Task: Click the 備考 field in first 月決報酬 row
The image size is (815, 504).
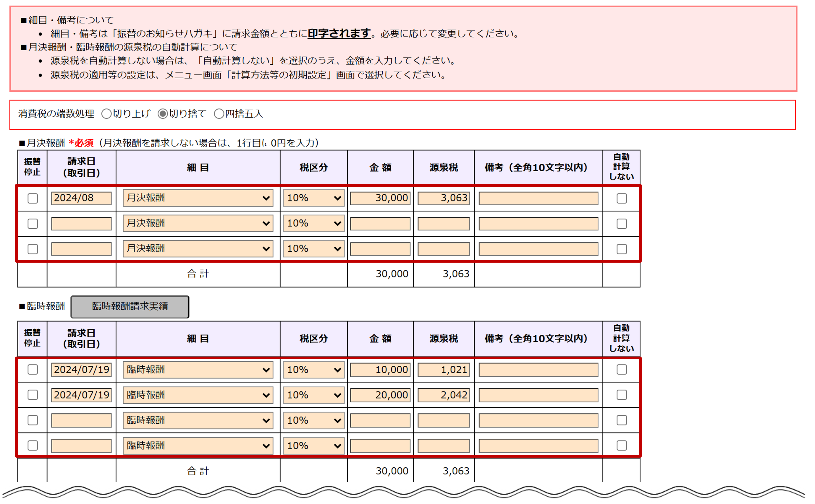Action: tap(538, 198)
